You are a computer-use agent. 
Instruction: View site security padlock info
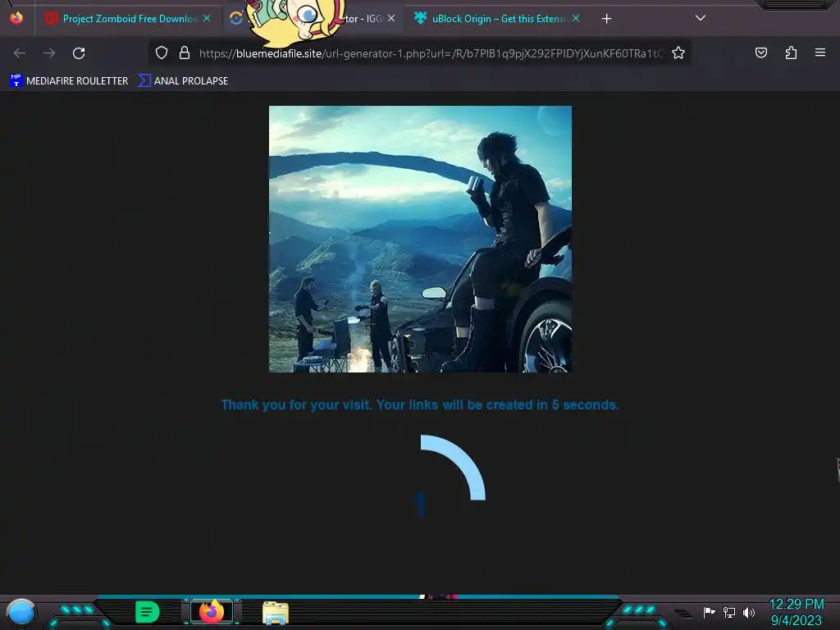[x=185, y=53]
